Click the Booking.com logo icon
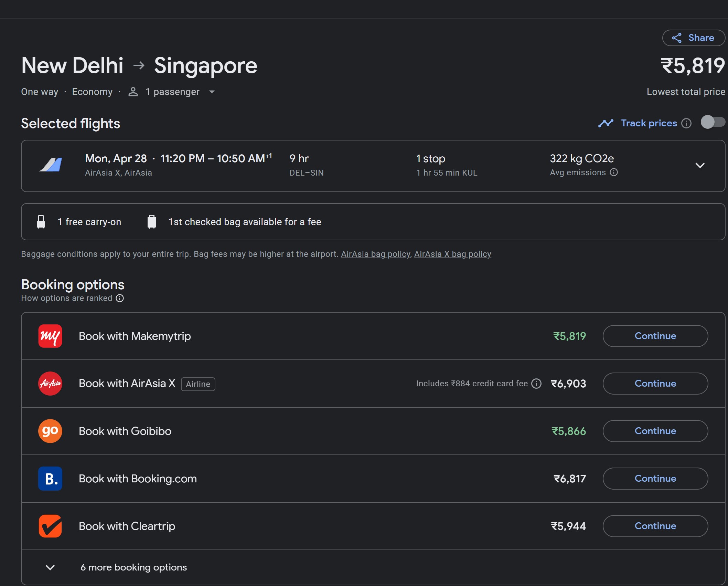 (50, 479)
